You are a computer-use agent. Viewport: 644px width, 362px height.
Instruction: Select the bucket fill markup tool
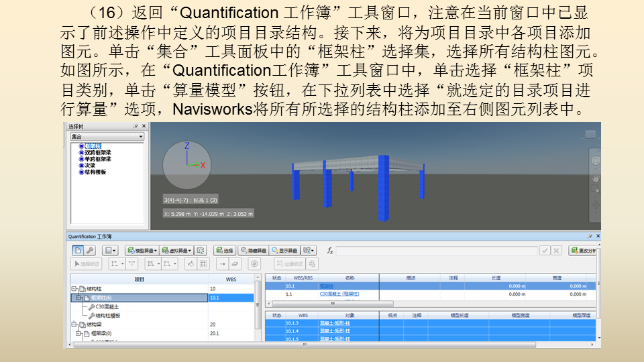coord(191,264)
